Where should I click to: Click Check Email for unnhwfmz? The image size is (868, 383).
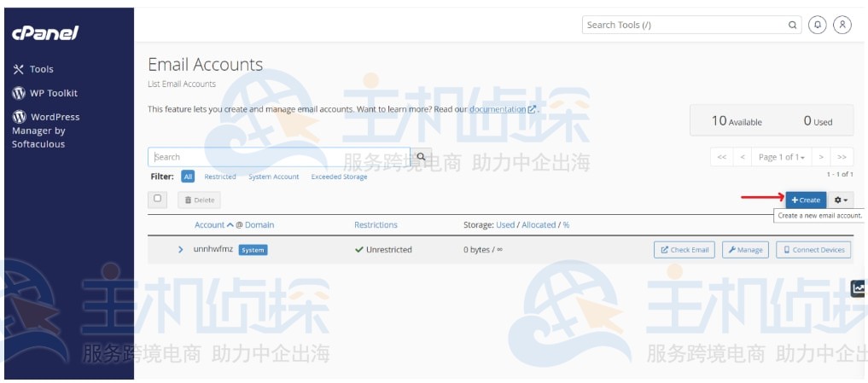pos(684,250)
